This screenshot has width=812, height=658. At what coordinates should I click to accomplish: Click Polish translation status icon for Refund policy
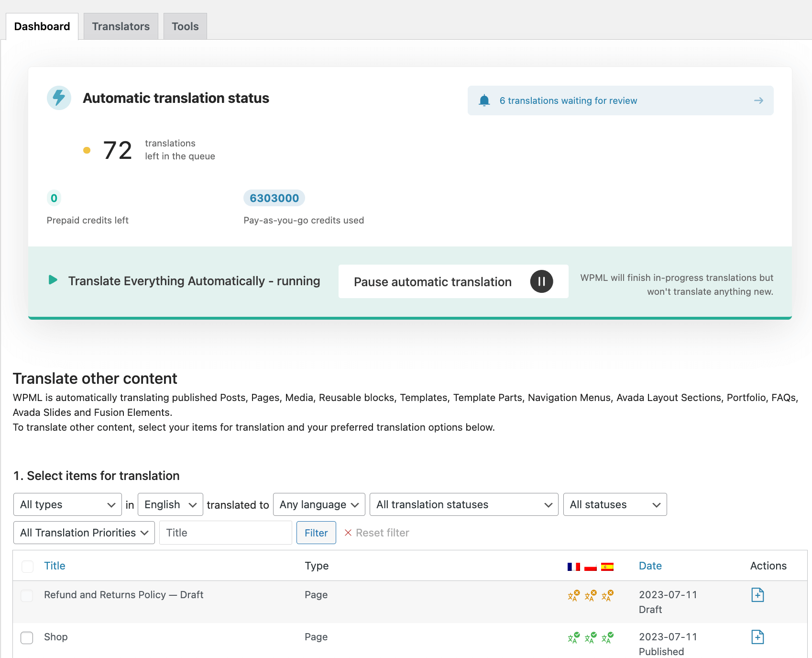click(591, 595)
